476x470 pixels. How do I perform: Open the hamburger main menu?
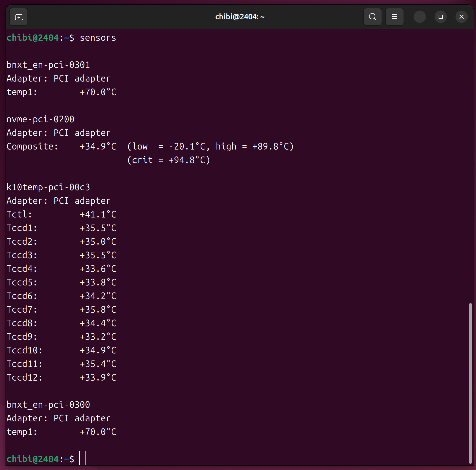point(394,17)
